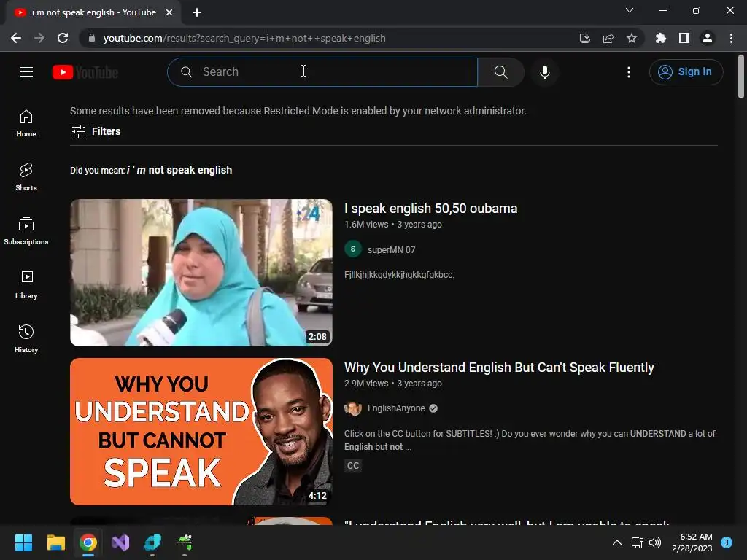The image size is (747, 560).
Task: Click the suggested "i ' m not speak english" query
Action: point(179,170)
